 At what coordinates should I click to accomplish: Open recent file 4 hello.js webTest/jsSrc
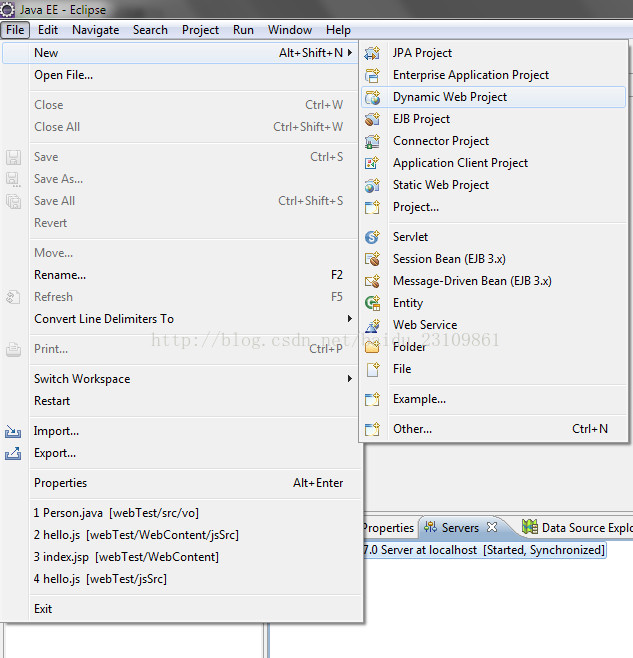point(182,579)
